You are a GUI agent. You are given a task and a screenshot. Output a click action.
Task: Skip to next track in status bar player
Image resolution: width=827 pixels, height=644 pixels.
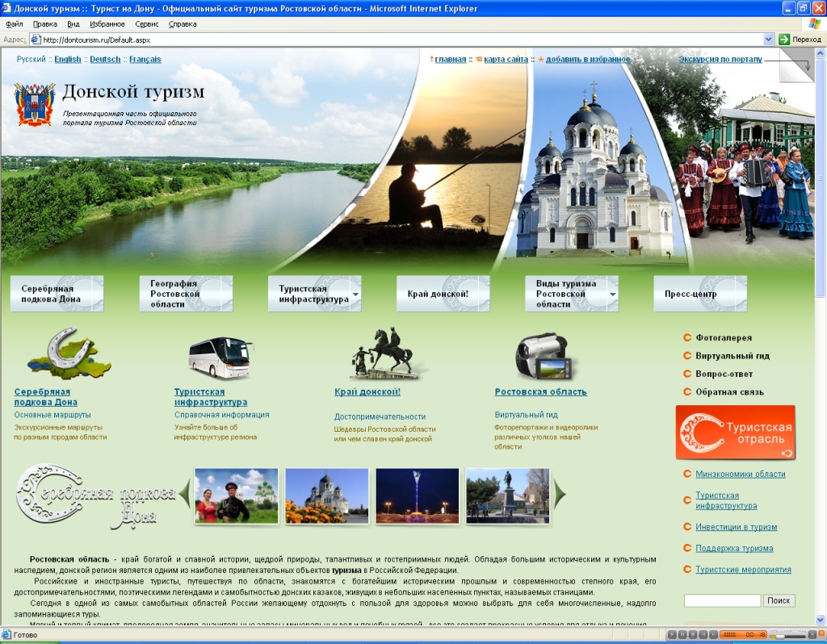point(712,634)
